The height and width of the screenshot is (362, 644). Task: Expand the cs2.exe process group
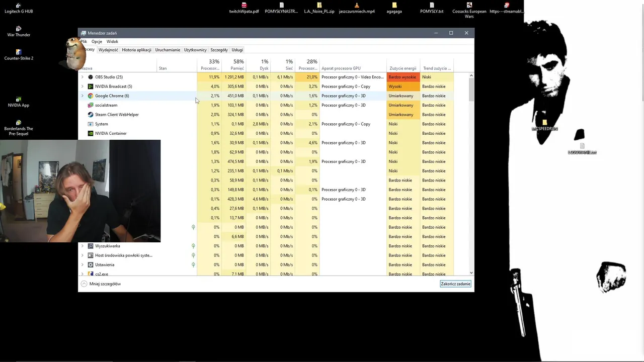(x=83, y=274)
